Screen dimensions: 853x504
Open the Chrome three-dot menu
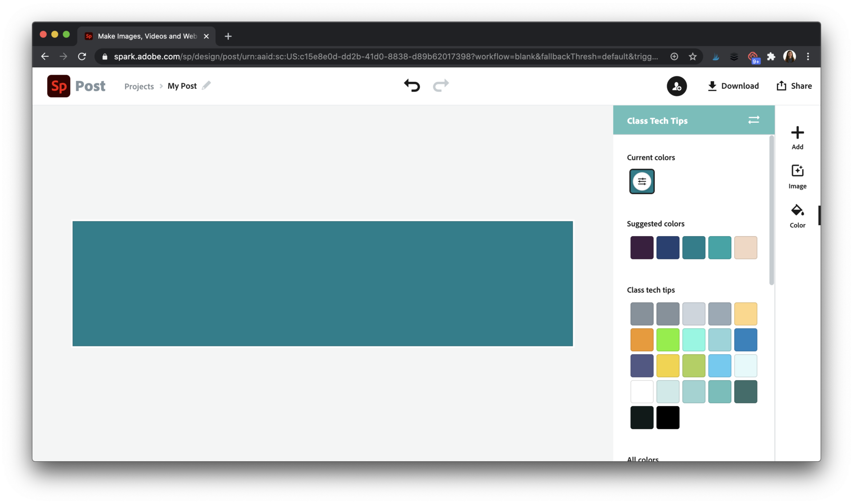tap(808, 56)
